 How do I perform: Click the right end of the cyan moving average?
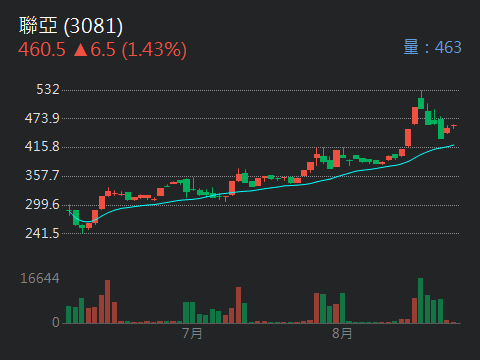[453, 145]
